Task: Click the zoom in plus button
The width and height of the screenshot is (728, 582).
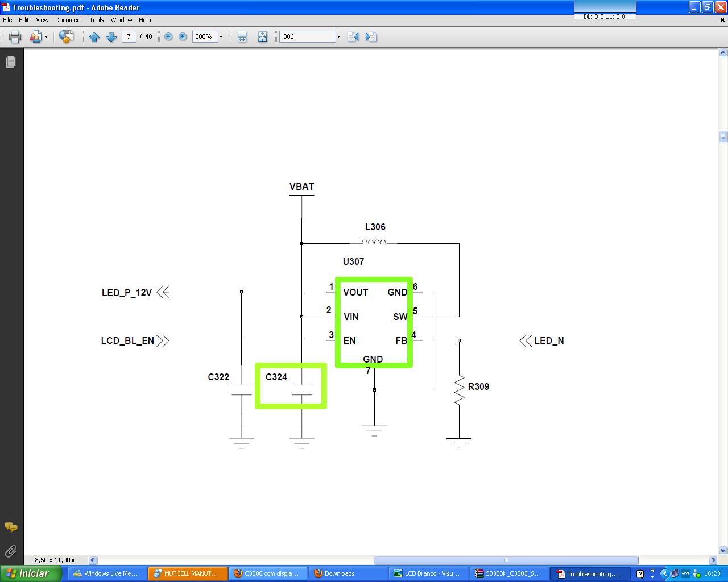Action: click(x=183, y=36)
